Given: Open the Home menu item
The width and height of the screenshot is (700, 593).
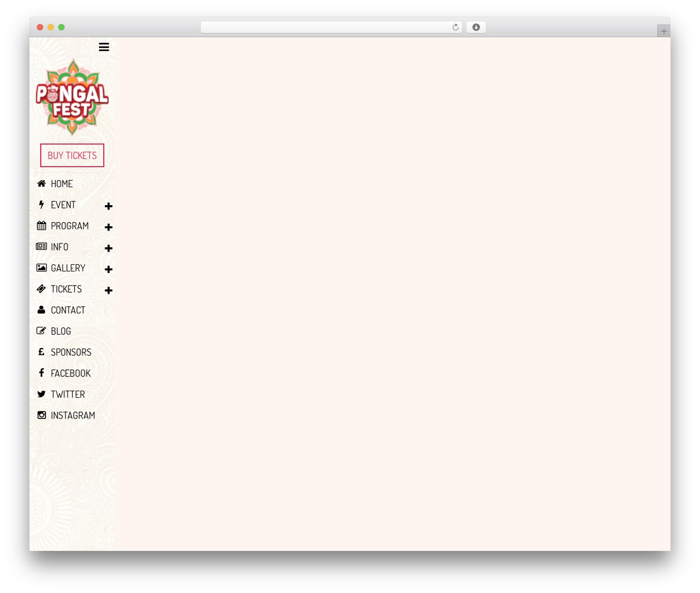Looking at the screenshot, I should (62, 184).
